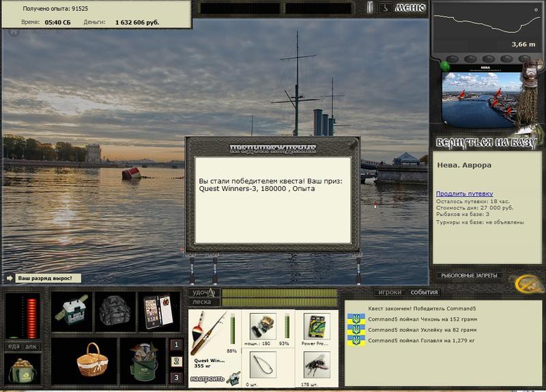Switch to the события tab
Image resolution: width=546 pixels, height=392 pixels.
[x=424, y=292]
